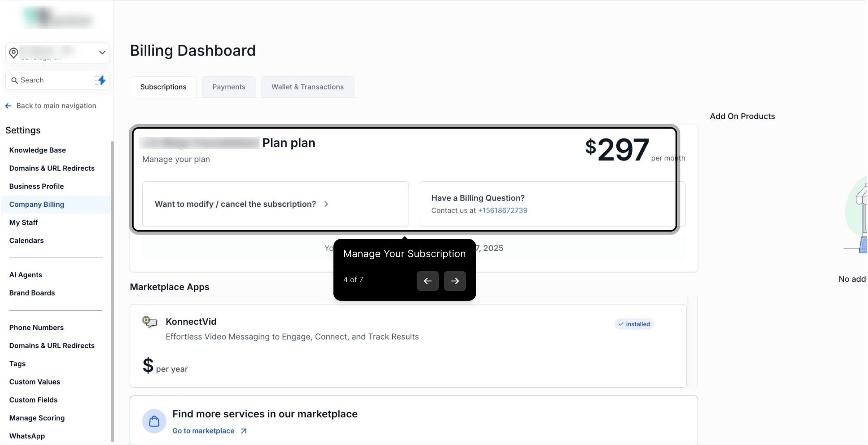Image resolution: width=868 pixels, height=445 pixels.
Task: Expand modify / cancel subscription chevron
Action: pyautogui.click(x=326, y=204)
